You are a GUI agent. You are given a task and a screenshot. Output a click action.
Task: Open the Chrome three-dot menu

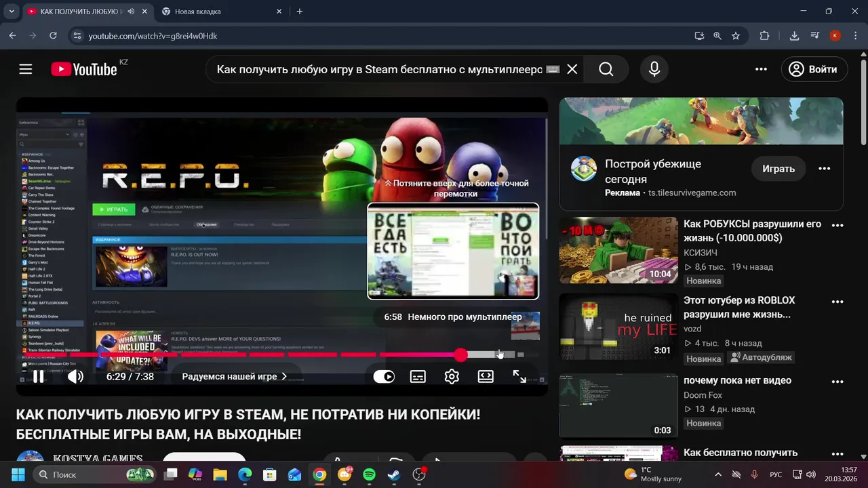click(x=855, y=36)
